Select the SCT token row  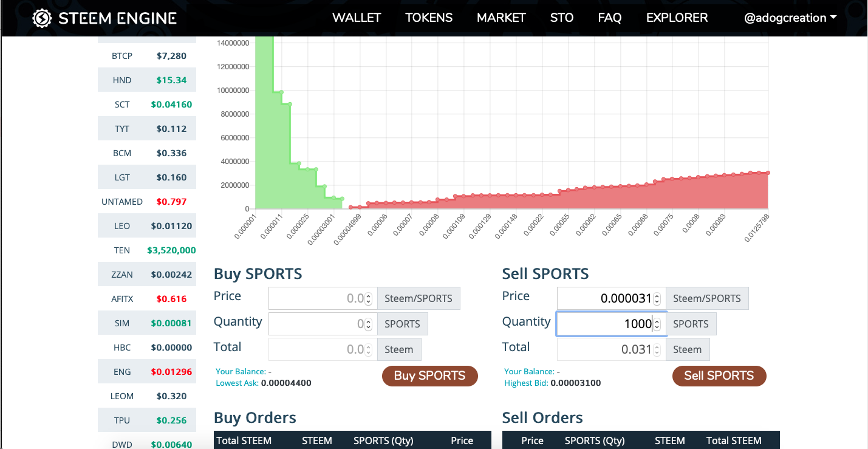click(147, 105)
